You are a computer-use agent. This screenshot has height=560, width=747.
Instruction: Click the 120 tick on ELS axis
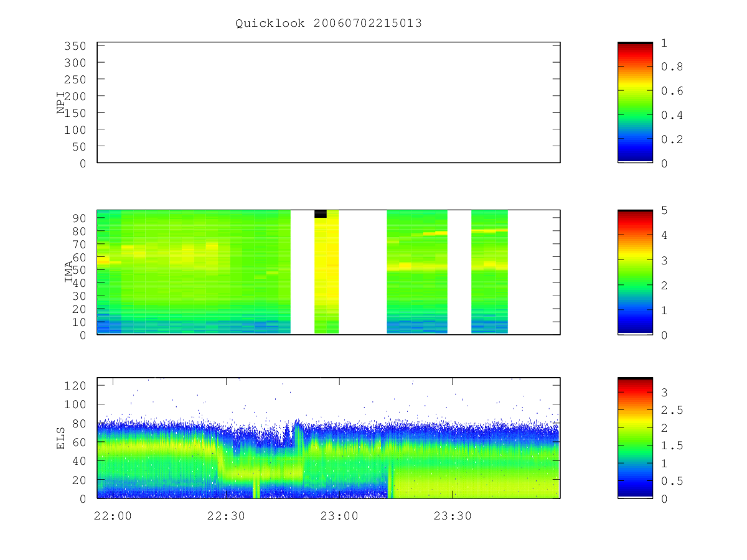(x=76, y=385)
